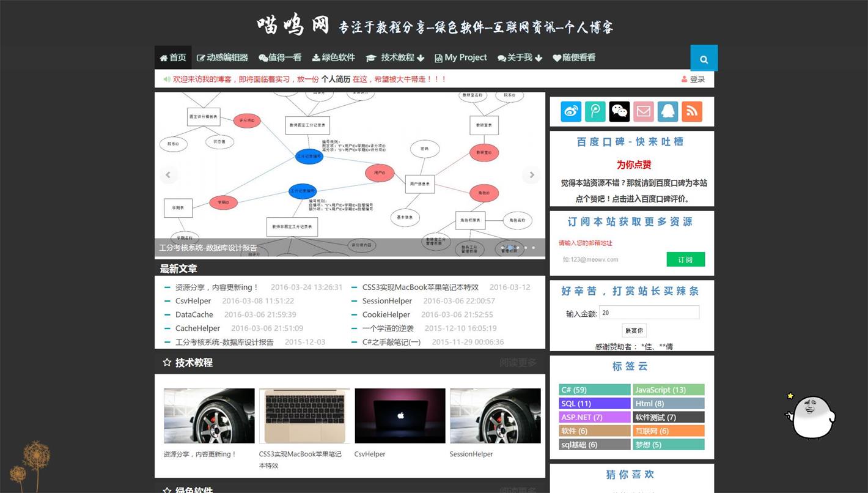Open 绿色软件 menu item
The height and width of the screenshot is (493, 868).
click(x=333, y=57)
